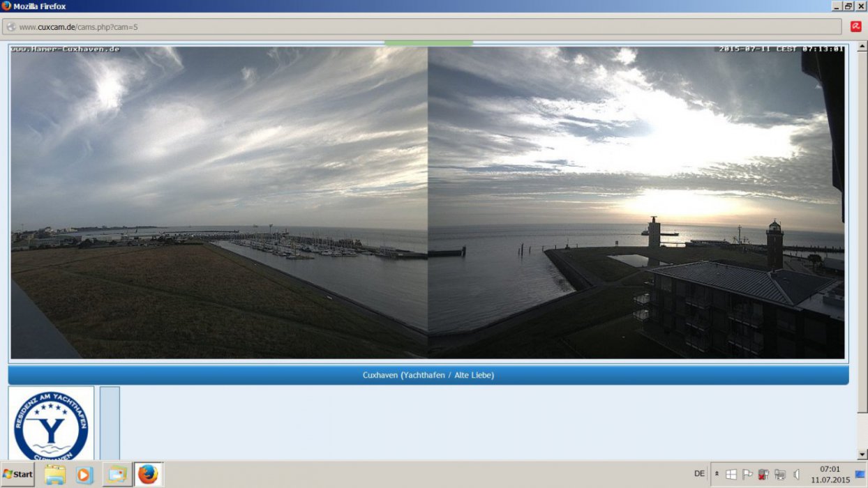
Task: Click the site identity globe icon
Action: coord(11,27)
